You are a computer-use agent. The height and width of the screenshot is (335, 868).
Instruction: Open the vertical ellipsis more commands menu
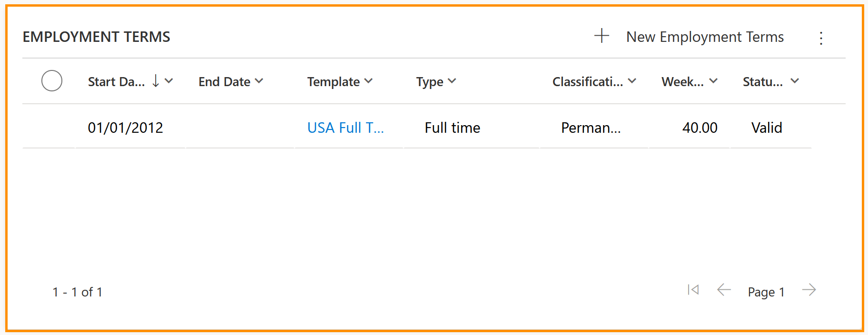pos(821,38)
